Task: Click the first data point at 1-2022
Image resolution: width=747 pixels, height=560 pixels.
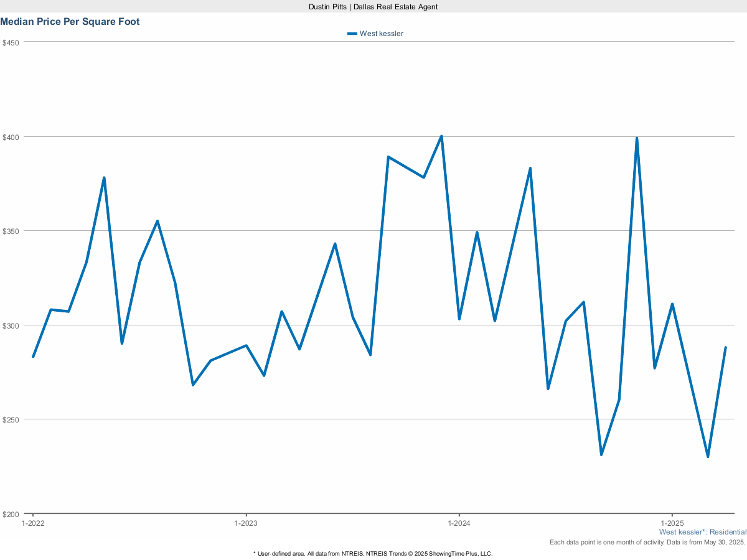Action: (33, 357)
